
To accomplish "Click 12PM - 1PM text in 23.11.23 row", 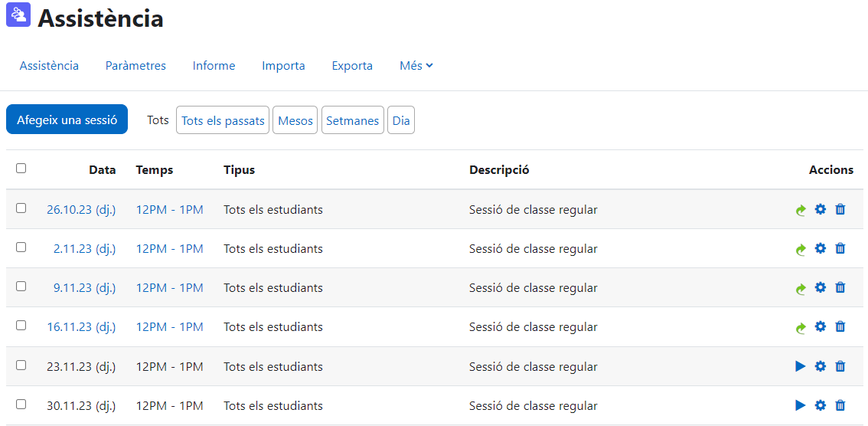I will pyautogui.click(x=169, y=367).
